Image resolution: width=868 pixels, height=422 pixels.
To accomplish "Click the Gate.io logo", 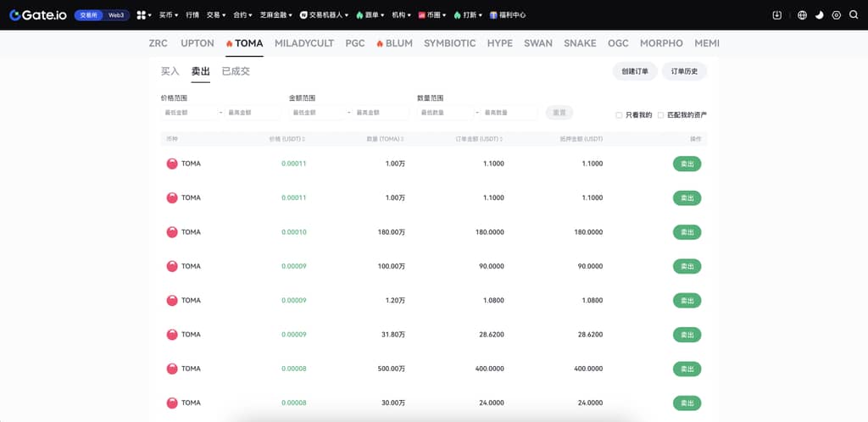I will [38, 15].
